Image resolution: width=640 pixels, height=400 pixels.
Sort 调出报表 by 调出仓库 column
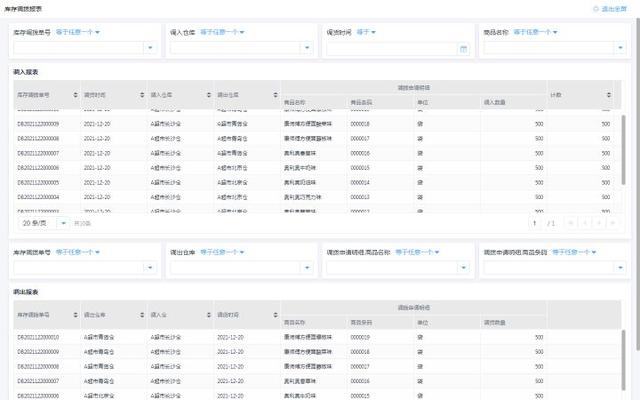[x=142, y=315]
